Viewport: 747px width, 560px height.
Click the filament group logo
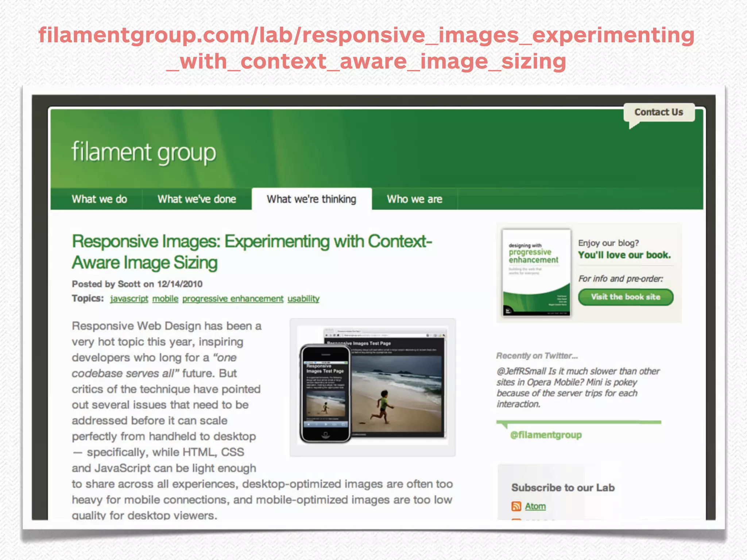coord(144,152)
